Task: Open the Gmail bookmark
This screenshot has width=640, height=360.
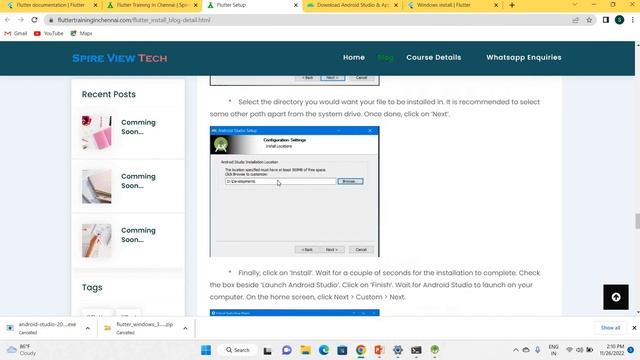Action: (16, 33)
